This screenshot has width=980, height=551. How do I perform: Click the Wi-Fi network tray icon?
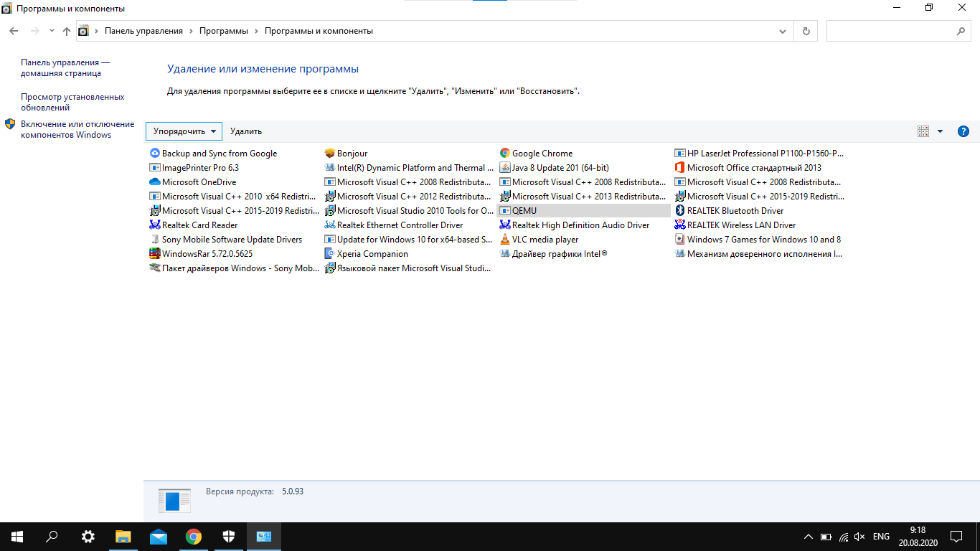(843, 537)
